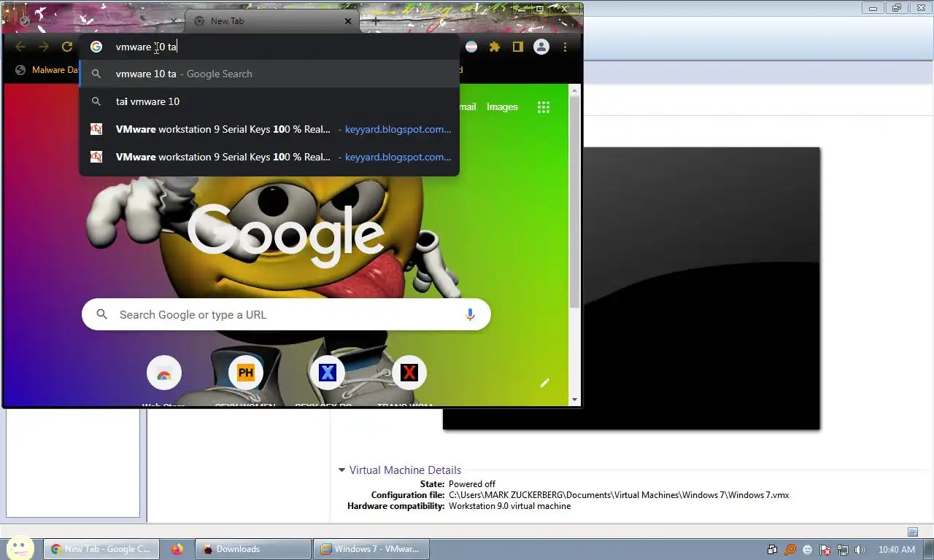Screen dimensions: 934x560
Task: Collapse the Virtual Machine Details section
Action: click(341, 470)
